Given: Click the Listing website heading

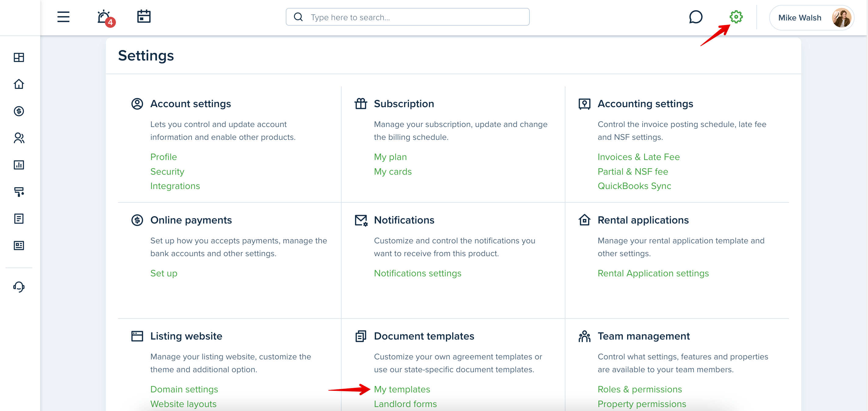Looking at the screenshot, I should point(186,336).
